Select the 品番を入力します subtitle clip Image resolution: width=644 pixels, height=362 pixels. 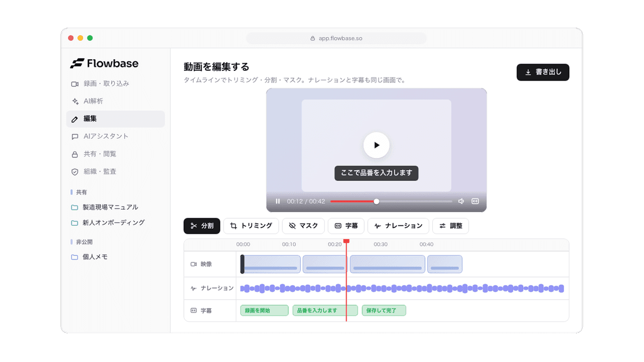coord(325,311)
